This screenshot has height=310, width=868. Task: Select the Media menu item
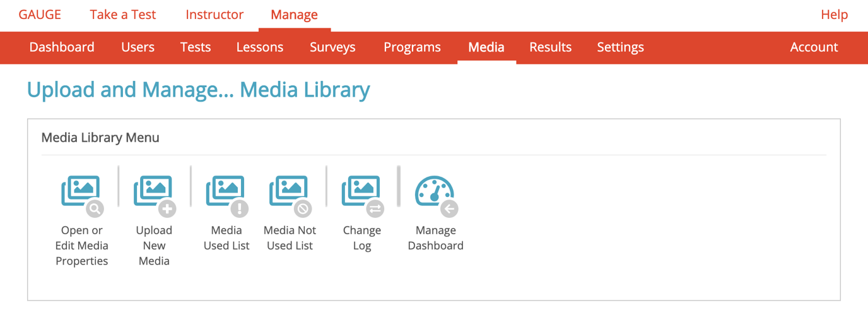486,47
